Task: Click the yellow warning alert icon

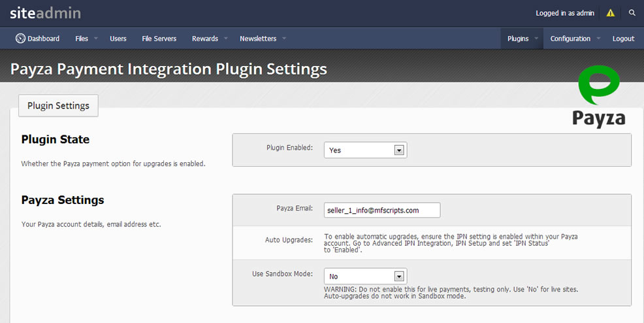Action: click(610, 13)
